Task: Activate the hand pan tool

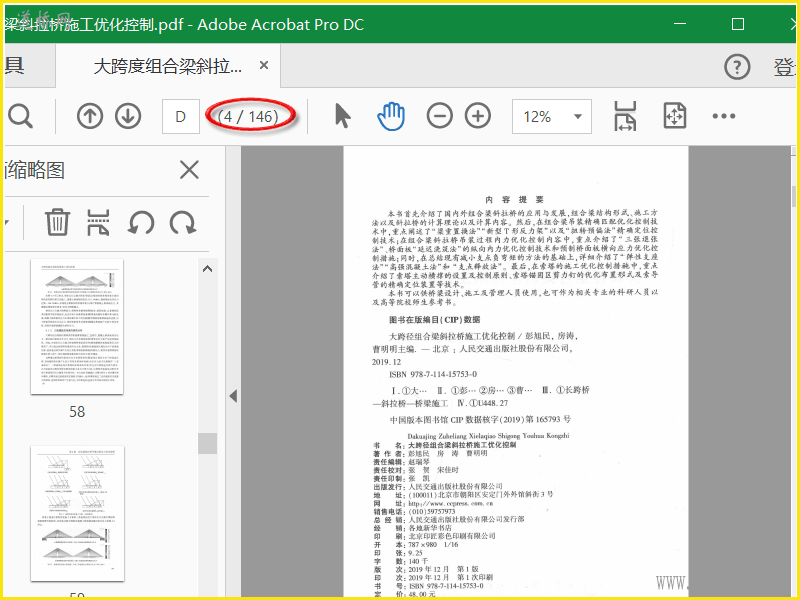Action: [391, 116]
